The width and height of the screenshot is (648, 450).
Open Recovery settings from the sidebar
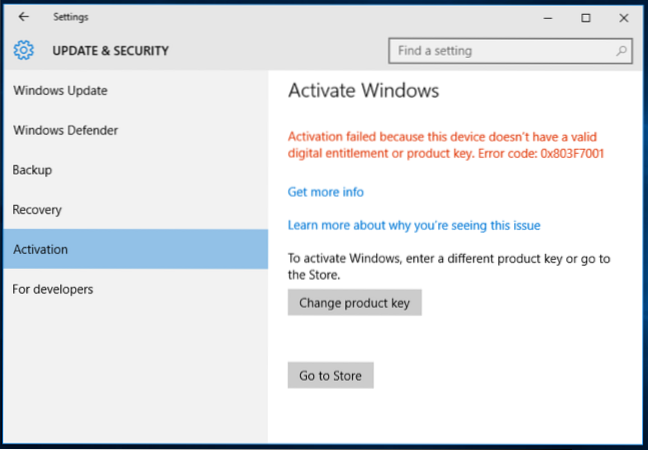pyautogui.click(x=37, y=210)
